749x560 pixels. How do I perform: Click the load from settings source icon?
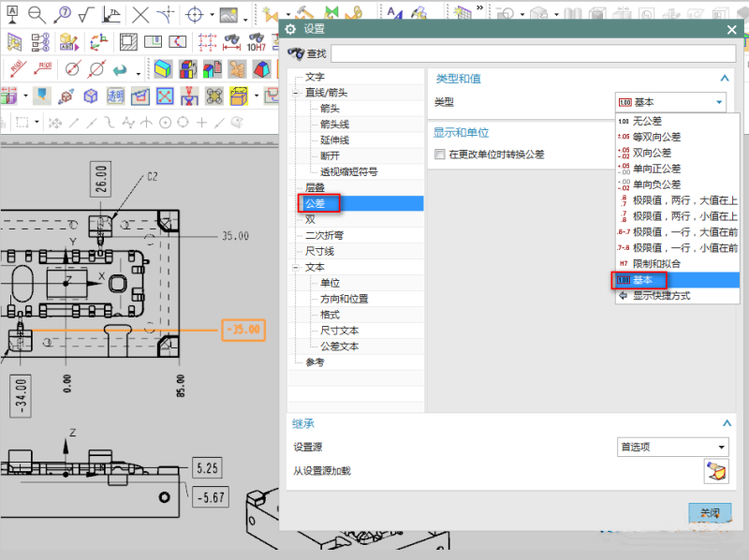(716, 472)
